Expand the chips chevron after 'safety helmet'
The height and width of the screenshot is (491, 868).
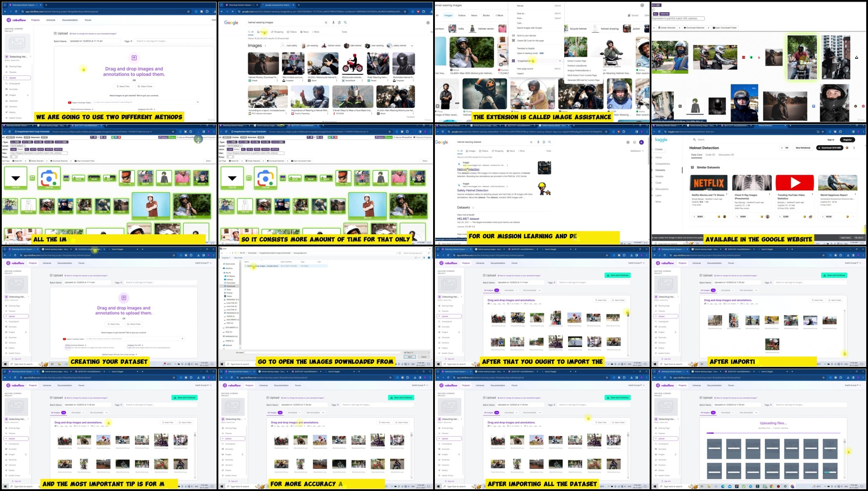(x=412, y=46)
